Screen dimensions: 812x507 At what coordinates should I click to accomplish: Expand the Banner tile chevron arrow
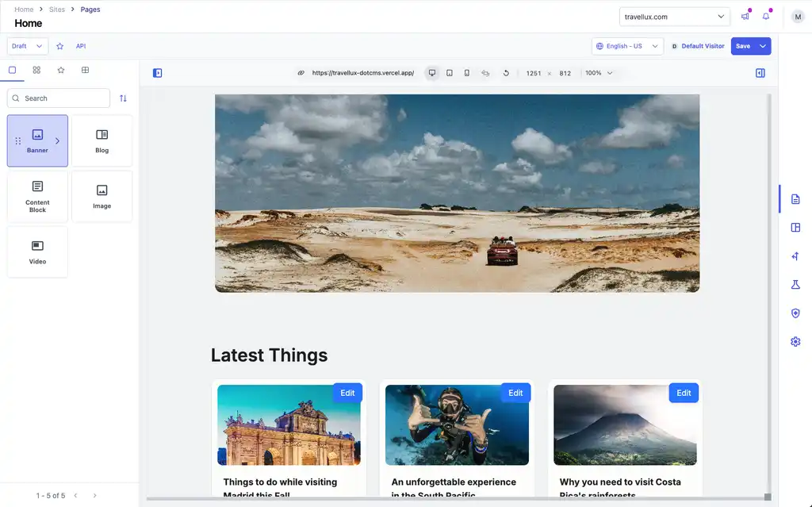coord(57,141)
